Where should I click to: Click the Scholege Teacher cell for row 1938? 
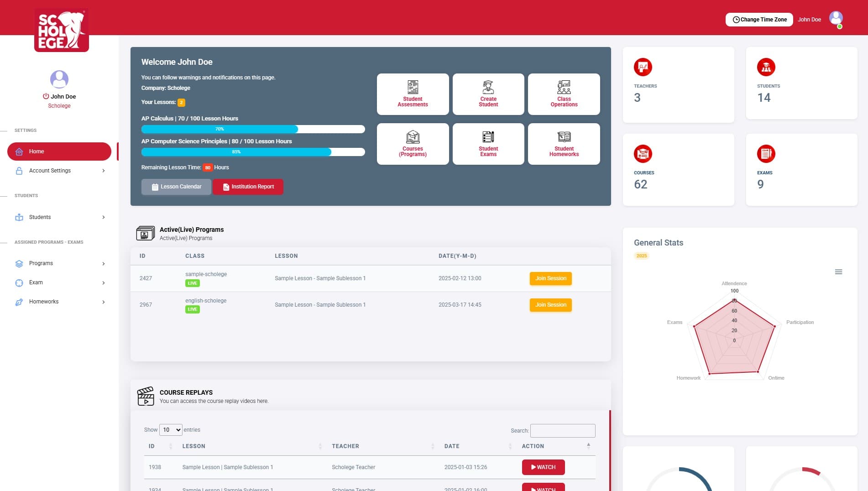[353, 467]
